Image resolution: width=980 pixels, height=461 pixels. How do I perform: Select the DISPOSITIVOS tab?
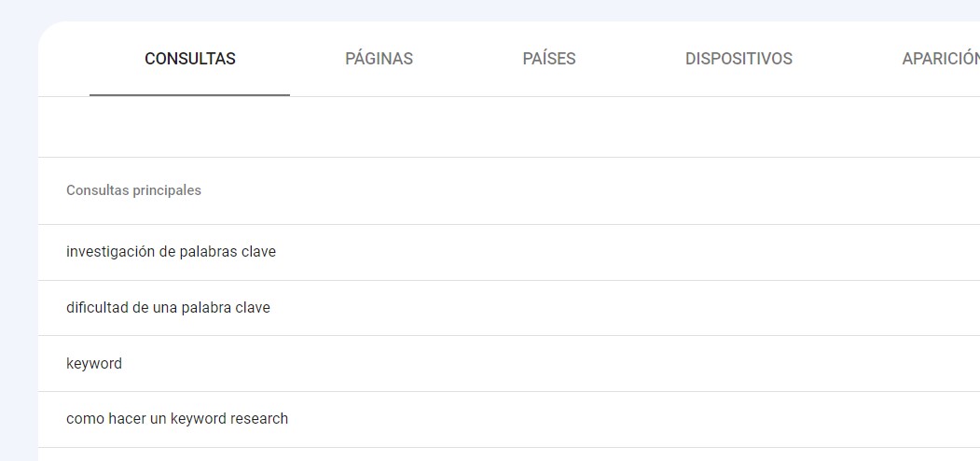tap(738, 59)
